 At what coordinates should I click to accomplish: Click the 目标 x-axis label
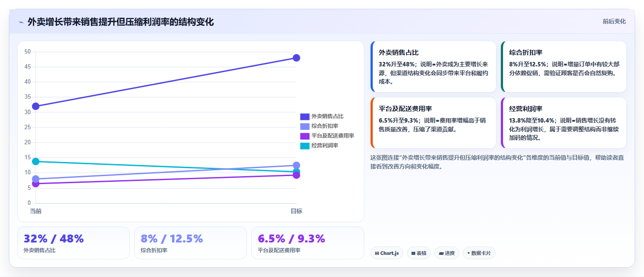[x=297, y=212]
